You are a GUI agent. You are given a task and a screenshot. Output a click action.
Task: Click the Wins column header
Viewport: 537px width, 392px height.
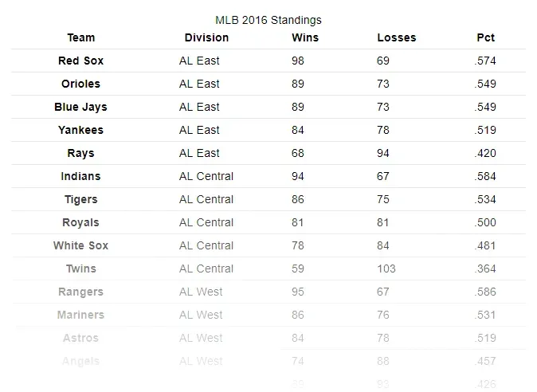307,37
